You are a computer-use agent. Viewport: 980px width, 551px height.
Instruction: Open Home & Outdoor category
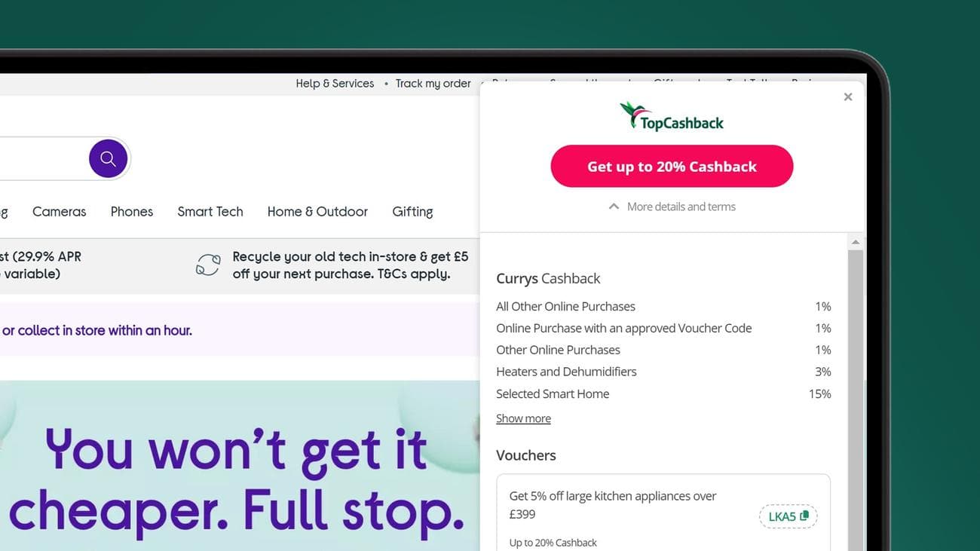coord(317,212)
